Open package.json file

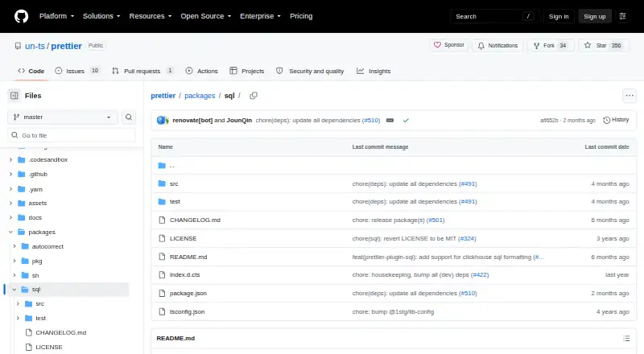pos(188,293)
